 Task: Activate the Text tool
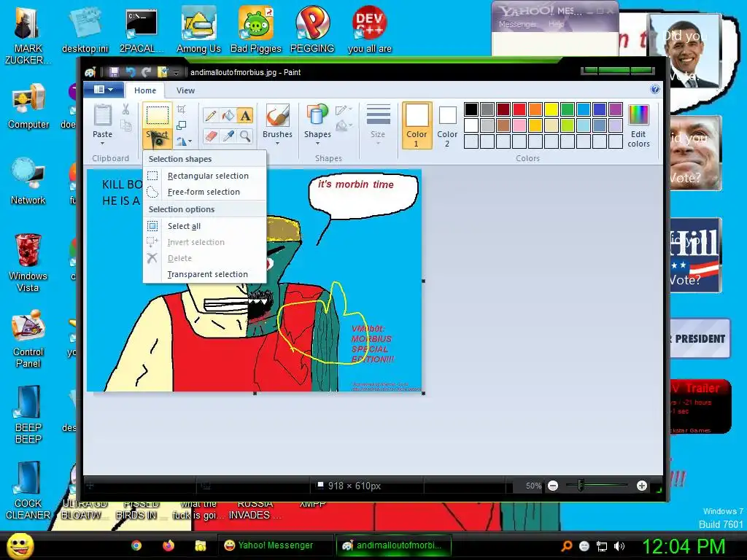click(245, 116)
